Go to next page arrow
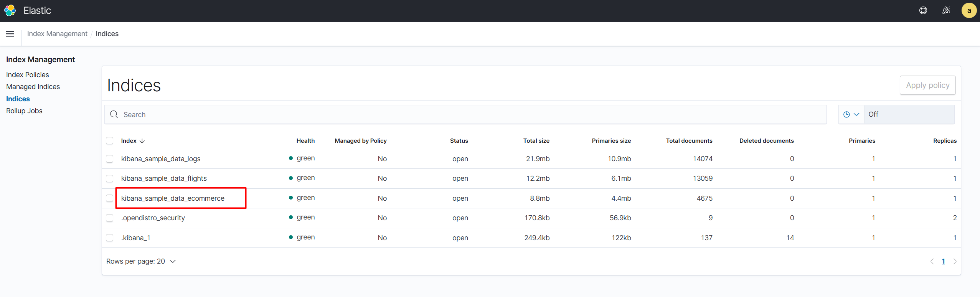This screenshot has width=980, height=297. [955, 261]
